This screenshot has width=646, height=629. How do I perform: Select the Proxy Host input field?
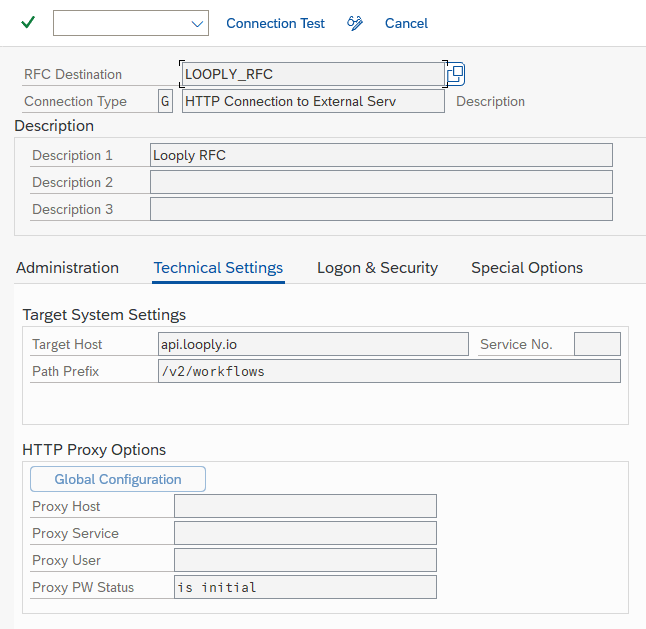coord(305,506)
